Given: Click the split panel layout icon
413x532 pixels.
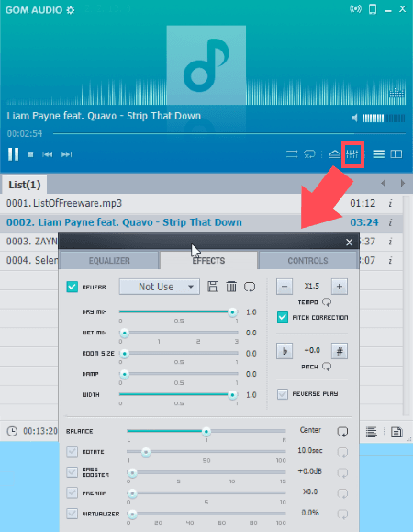Looking at the screenshot, I should click(396, 154).
